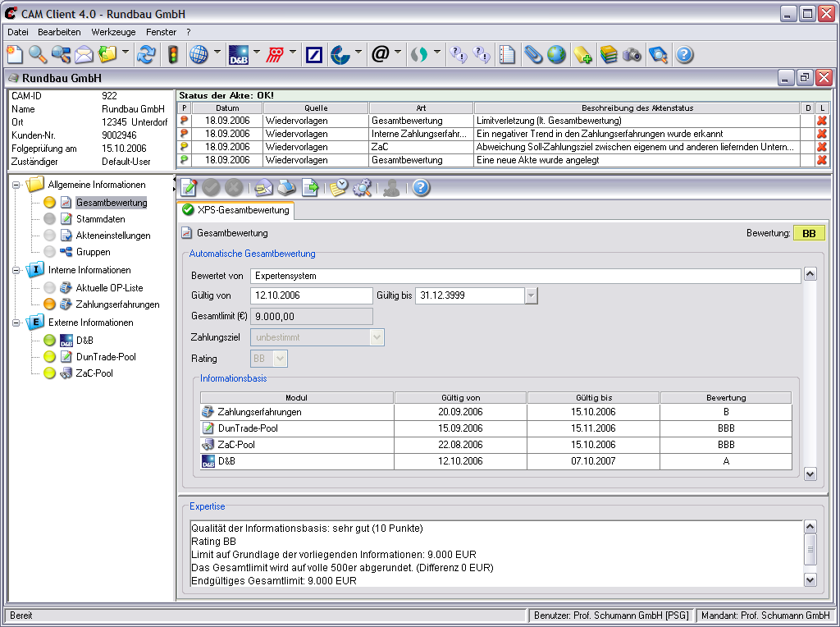Delete the 'Eine neue Akte wurde angelegt' row

[x=821, y=160]
